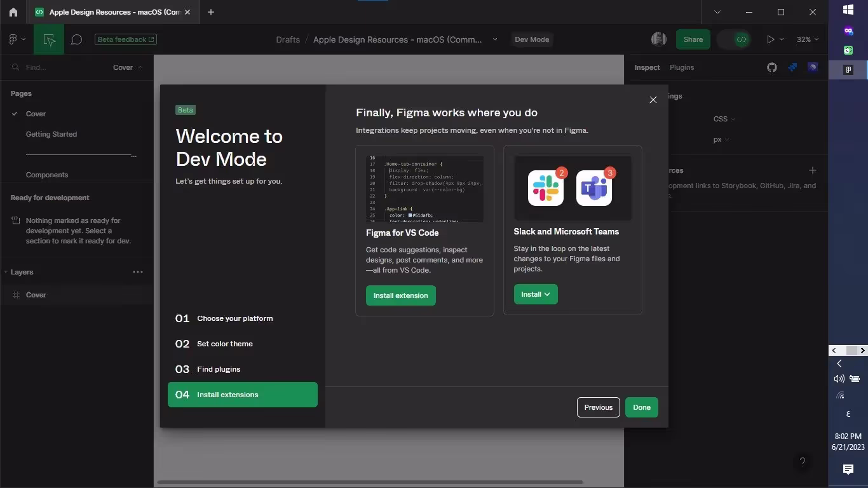
Task: Click Done to finish setup
Action: click(x=641, y=407)
